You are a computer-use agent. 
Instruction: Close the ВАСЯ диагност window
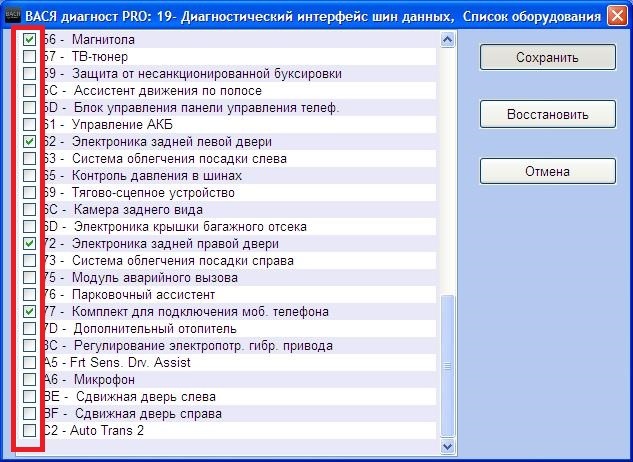[618, 16]
